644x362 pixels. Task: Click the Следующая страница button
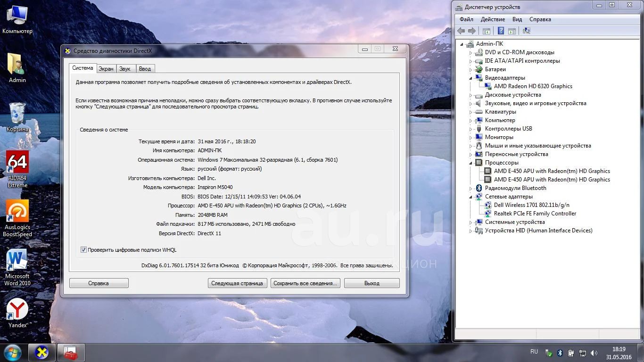237,283
